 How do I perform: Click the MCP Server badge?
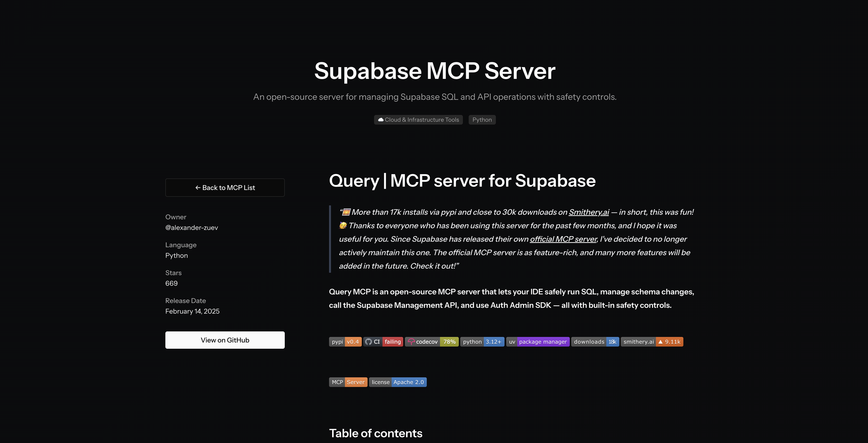[x=348, y=382]
